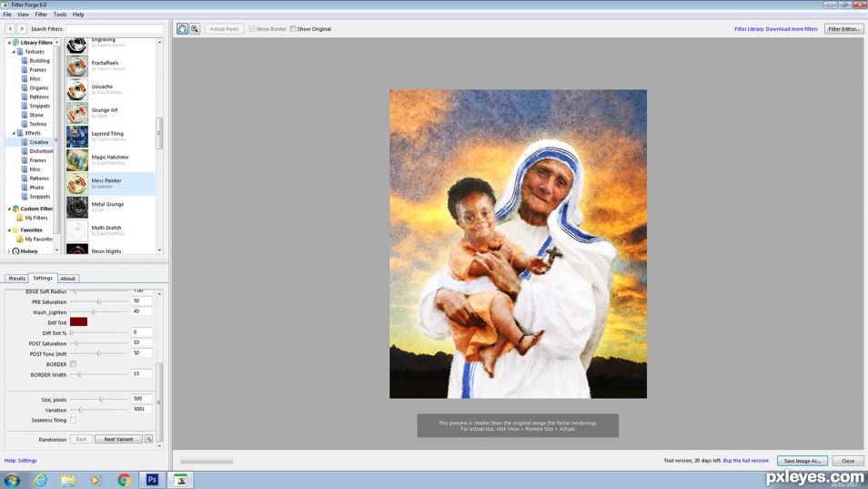
Task: Open randomizer settings icon beside Next Variant
Action: (x=148, y=439)
